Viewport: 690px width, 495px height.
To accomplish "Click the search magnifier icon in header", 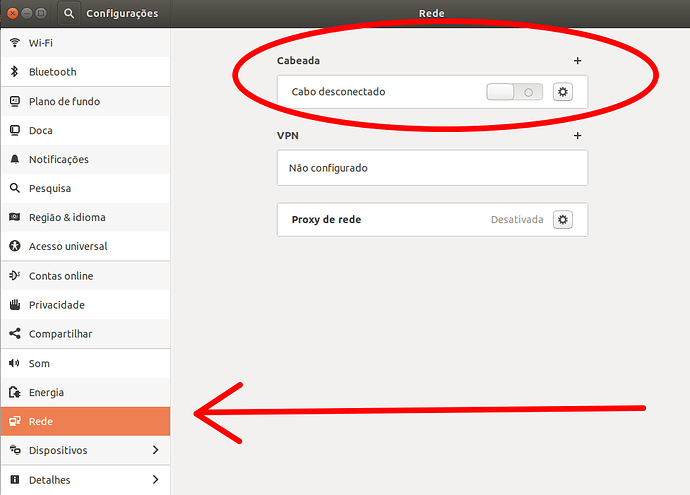I will (x=69, y=14).
